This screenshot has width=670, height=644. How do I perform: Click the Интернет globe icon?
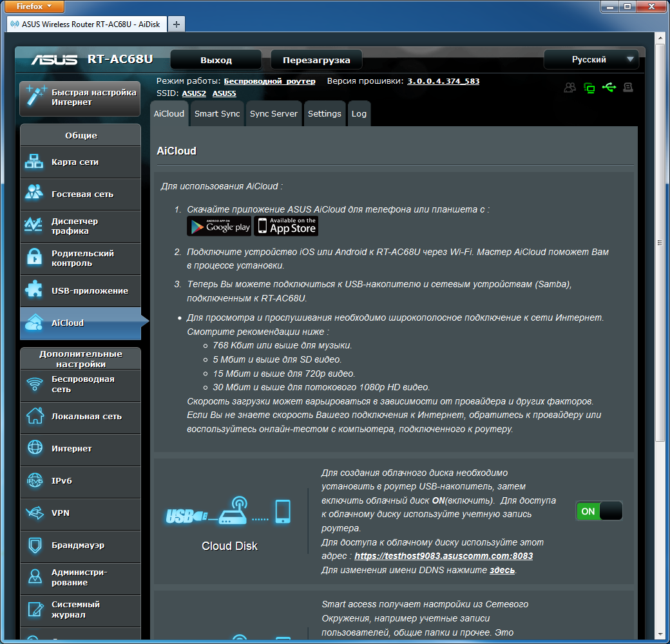click(x=35, y=447)
